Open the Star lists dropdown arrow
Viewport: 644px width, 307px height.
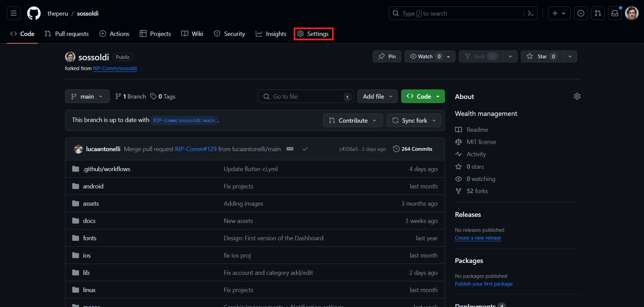[570, 56]
